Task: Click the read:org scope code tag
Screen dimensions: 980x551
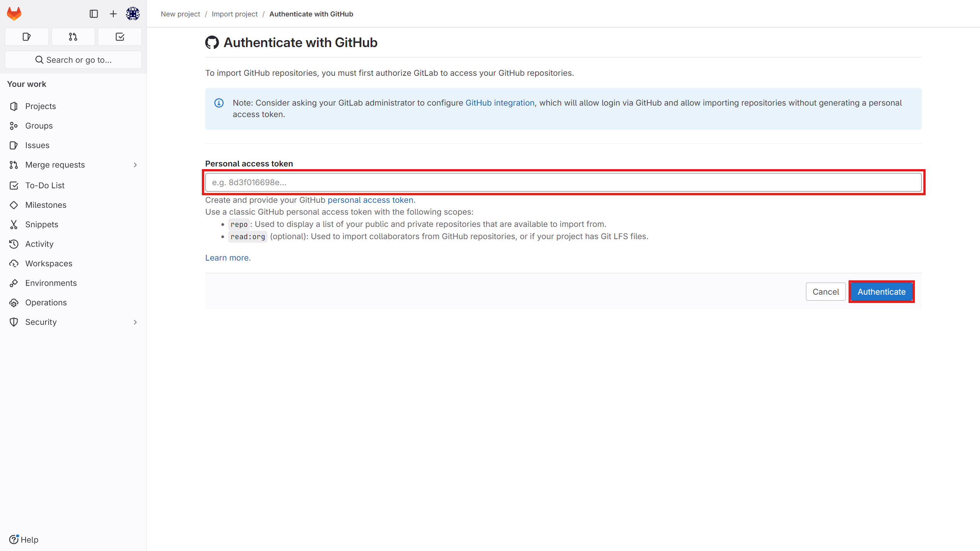Action: (248, 236)
